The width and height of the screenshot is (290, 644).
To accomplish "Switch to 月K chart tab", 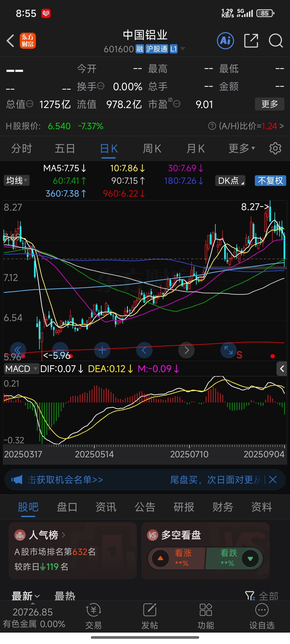I will [x=195, y=148].
